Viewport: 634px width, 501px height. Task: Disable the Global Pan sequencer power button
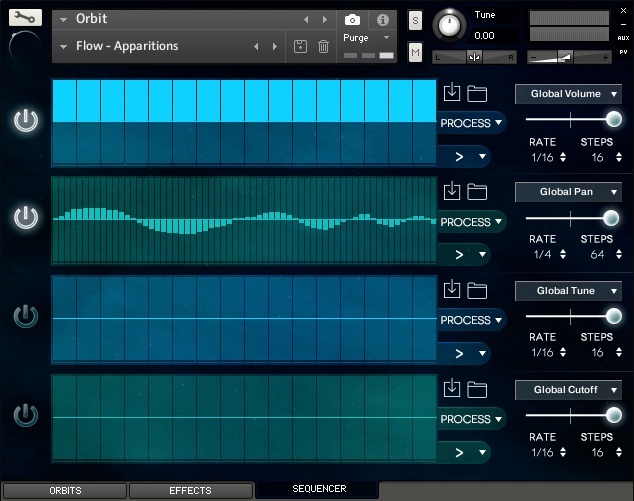click(x=26, y=218)
